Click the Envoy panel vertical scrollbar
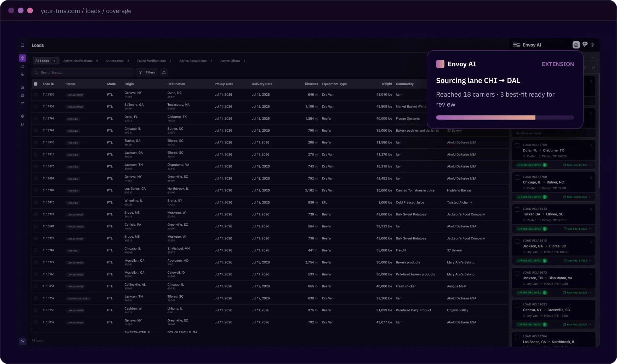The width and height of the screenshot is (617, 364). tap(599, 131)
